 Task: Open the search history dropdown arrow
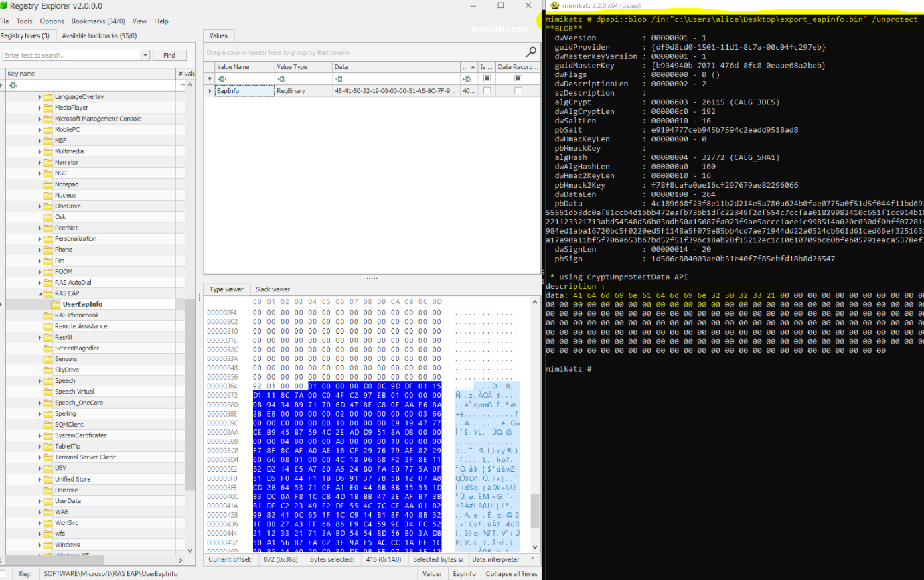(145, 55)
